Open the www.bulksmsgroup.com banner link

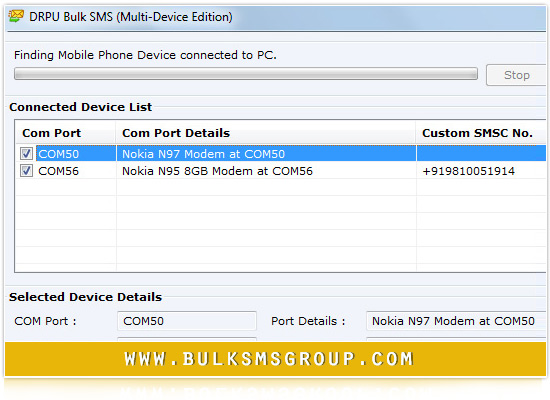point(269,359)
